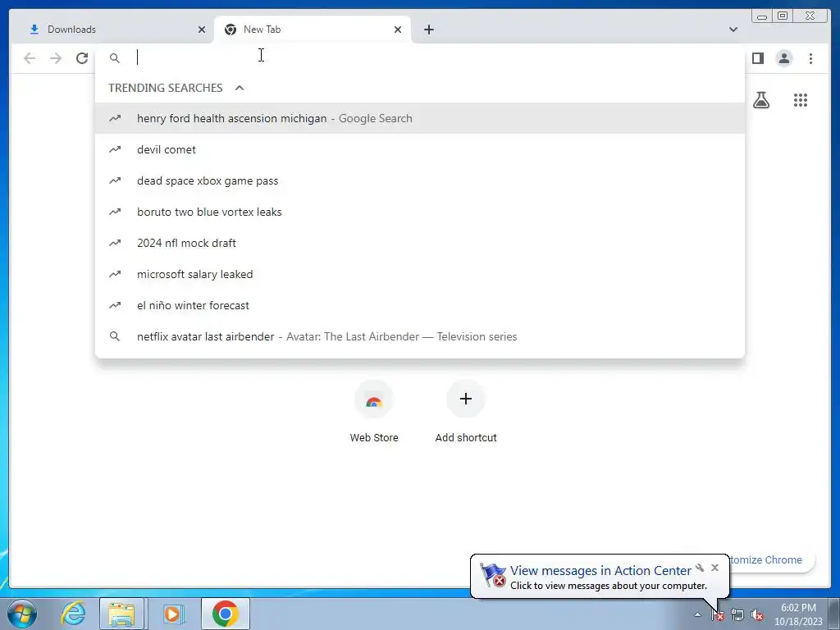This screenshot has width=840, height=630.
Task: Open Windows Media Player from taskbar
Action: click(x=172, y=614)
